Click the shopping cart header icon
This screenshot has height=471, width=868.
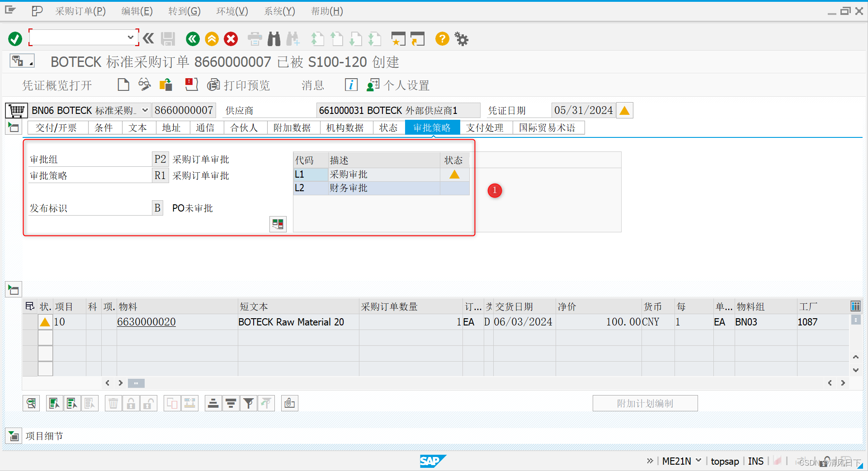pos(17,110)
